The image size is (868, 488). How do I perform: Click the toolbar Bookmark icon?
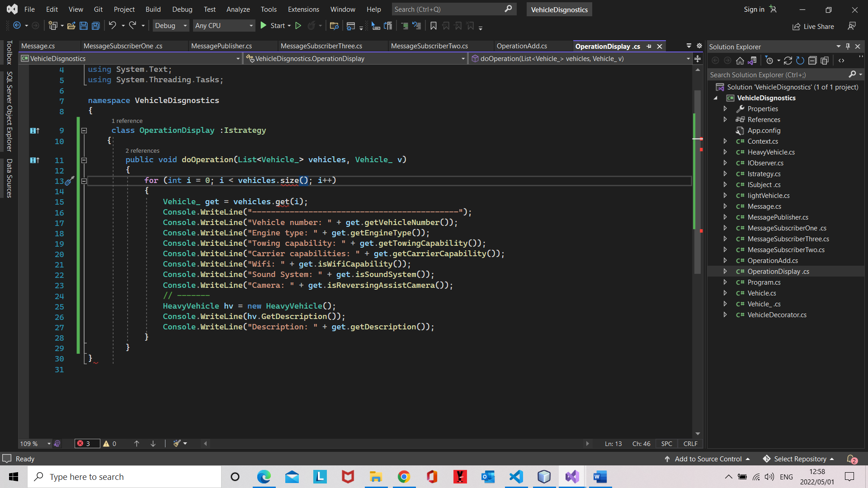[x=433, y=26]
